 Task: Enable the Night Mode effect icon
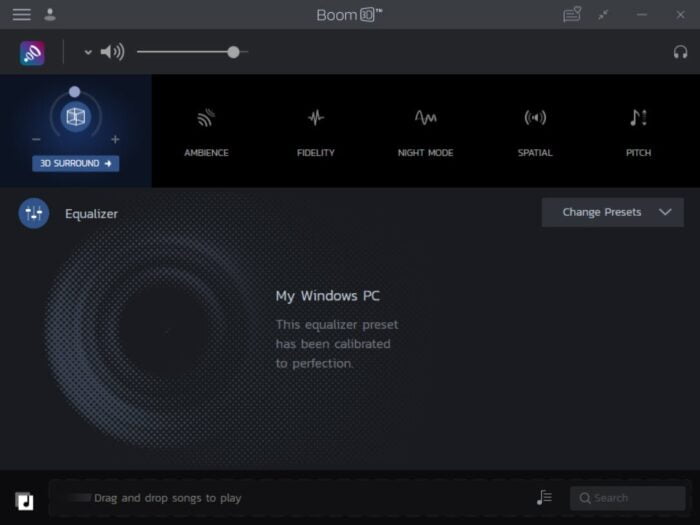(425, 118)
